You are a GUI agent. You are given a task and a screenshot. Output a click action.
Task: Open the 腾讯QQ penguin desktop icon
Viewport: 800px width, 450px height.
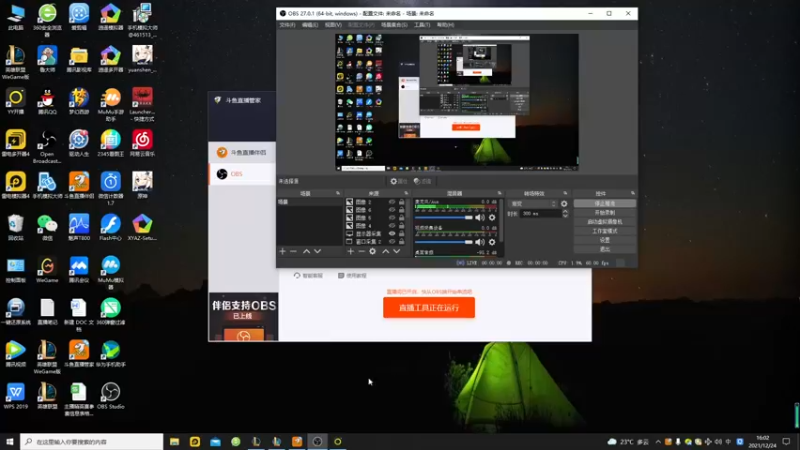click(47, 101)
